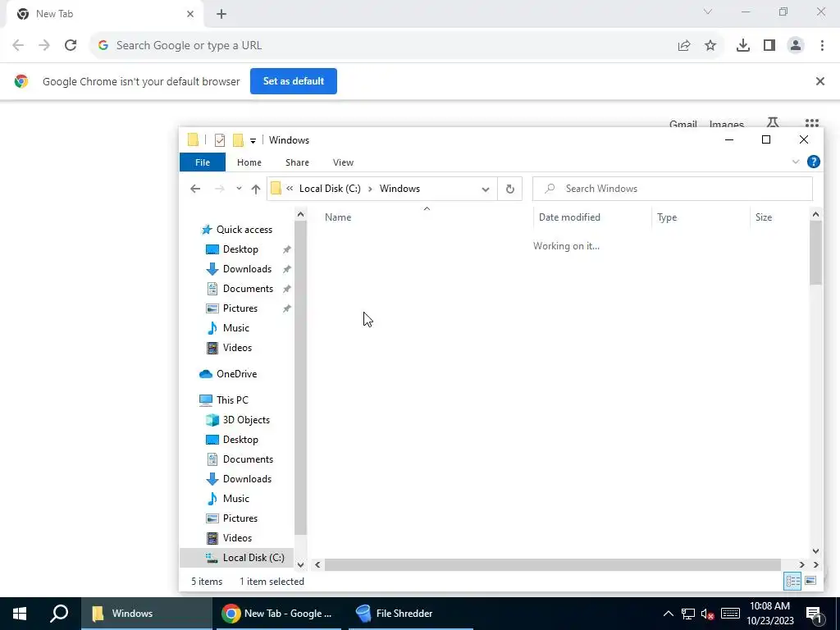Click New folder icon in title bar
Image resolution: width=840 pixels, height=630 pixels.
[239, 140]
